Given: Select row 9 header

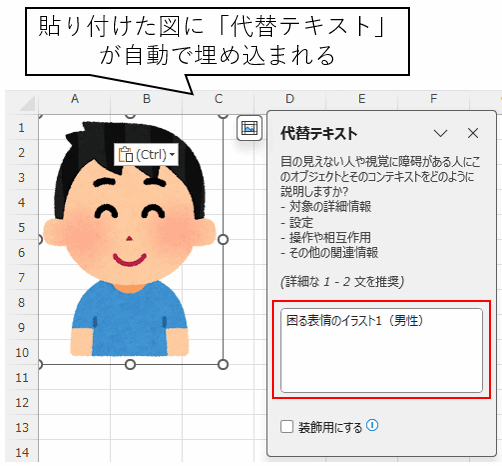Looking at the screenshot, I should (x=21, y=328).
